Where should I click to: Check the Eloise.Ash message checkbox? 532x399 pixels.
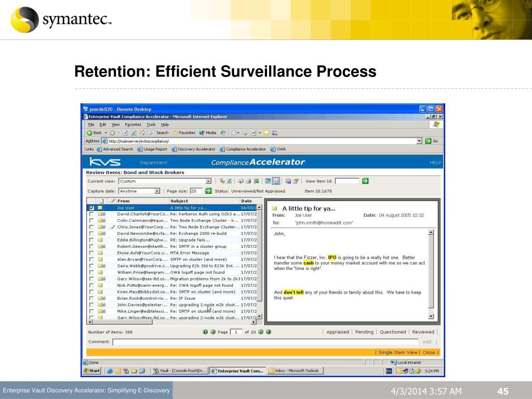click(91, 253)
